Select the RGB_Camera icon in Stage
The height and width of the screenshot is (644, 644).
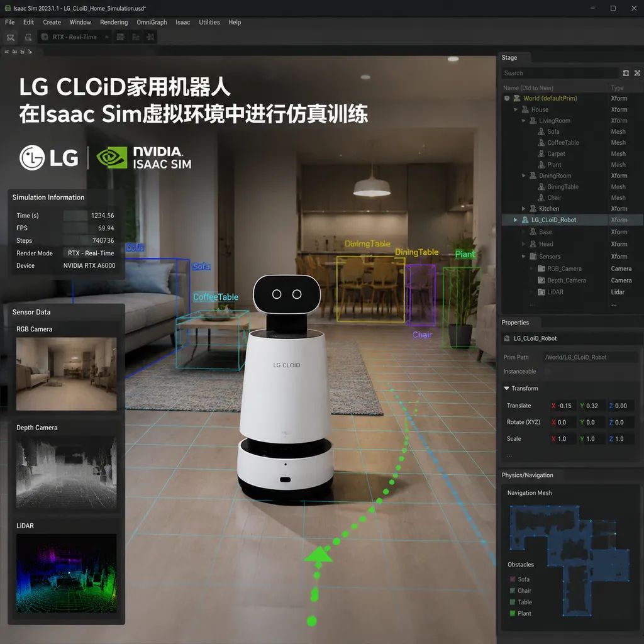click(541, 269)
